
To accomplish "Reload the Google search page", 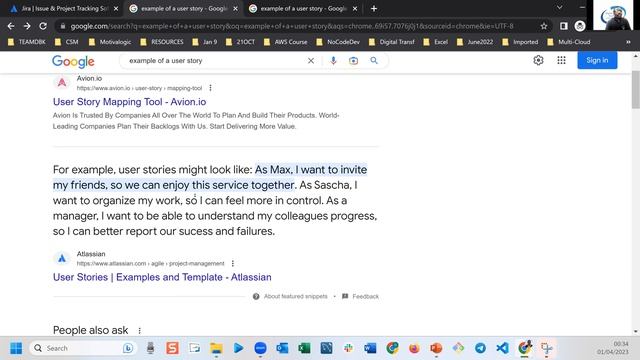I will (43, 26).
